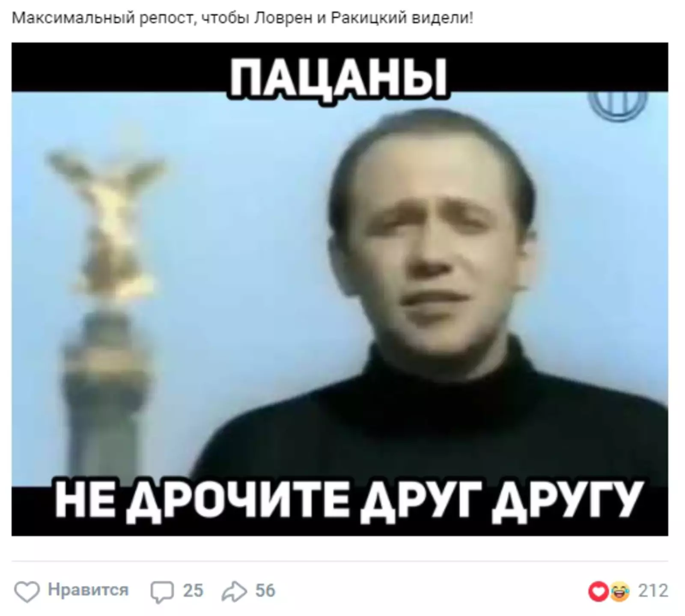Viewport: 685px width, 616px height.
Task: Click the laughing emoji reaction badge
Action: (x=618, y=592)
